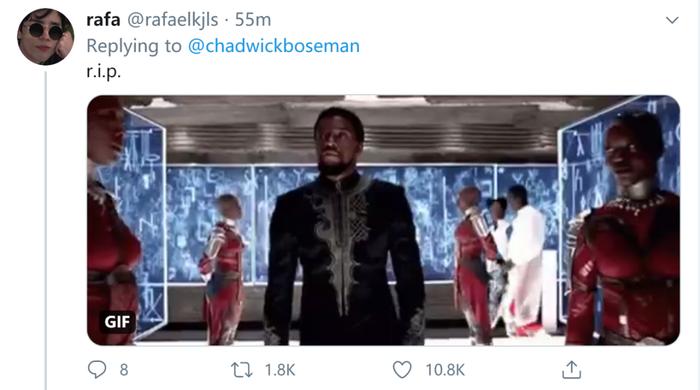Retweet this post using the arrows icon
Image resolution: width=700 pixels, height=390 pixels.
coord(242,370)
